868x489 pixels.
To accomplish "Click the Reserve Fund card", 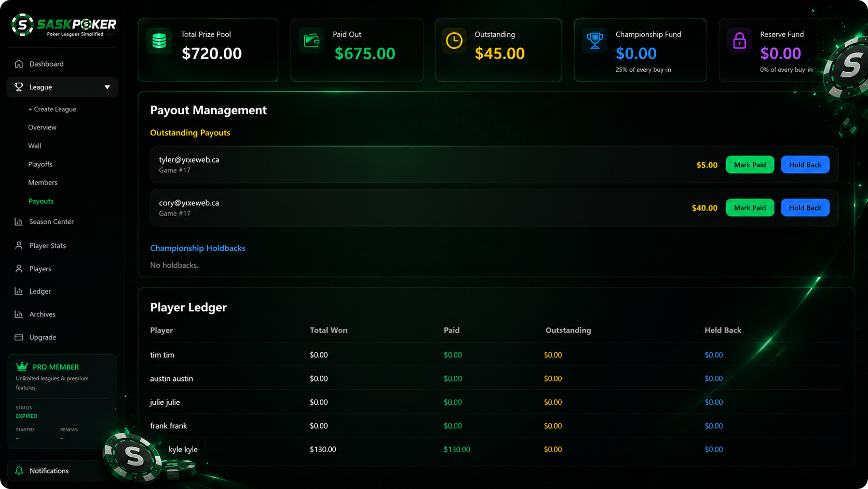I will pyautogui.click(x=786, y=50).
